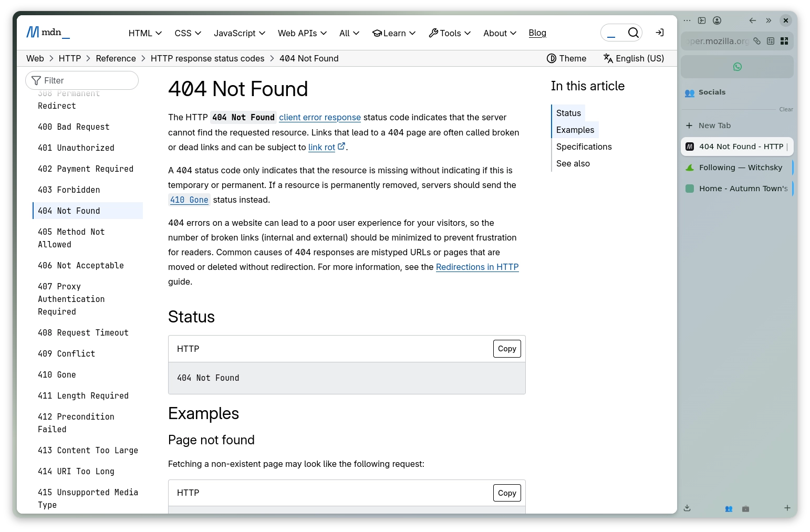The width and height of the screenshot is (810, 532).
Task: Click into the sidebar Filter field
Action: point(82,80)
